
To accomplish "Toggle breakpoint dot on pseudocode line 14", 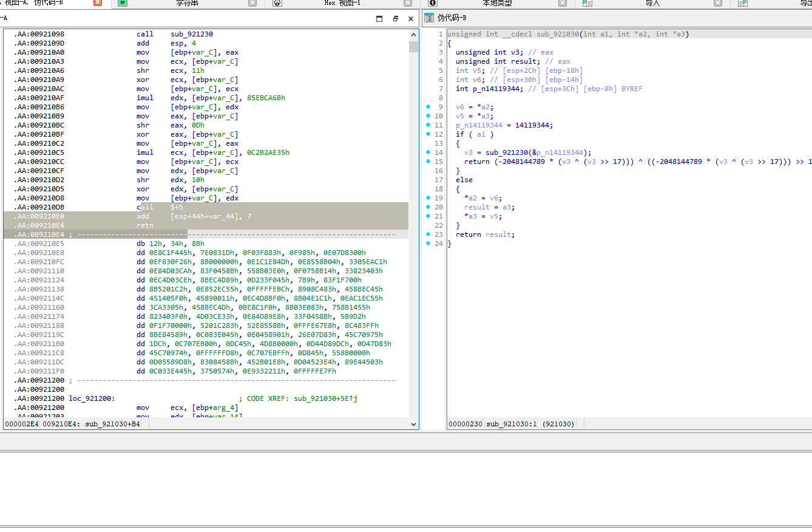I will click(x=428, y=152).
